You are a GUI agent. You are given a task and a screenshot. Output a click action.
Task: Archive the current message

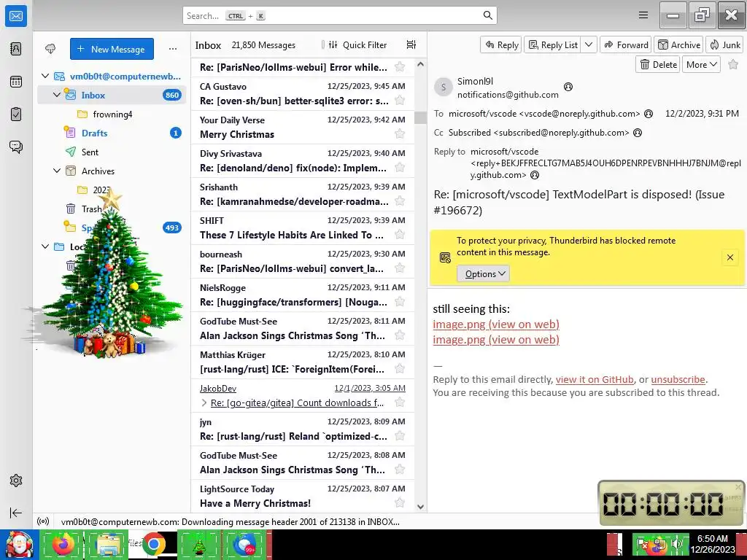click(x=679, y=44)
